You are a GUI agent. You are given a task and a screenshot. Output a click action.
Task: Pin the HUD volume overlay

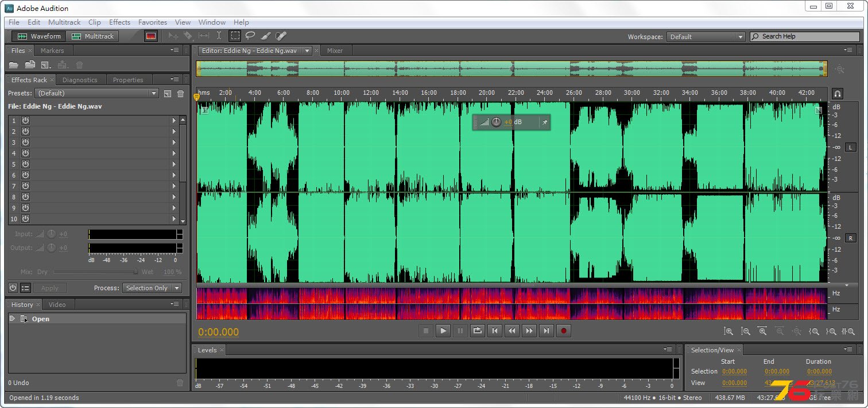pos(545,122)
